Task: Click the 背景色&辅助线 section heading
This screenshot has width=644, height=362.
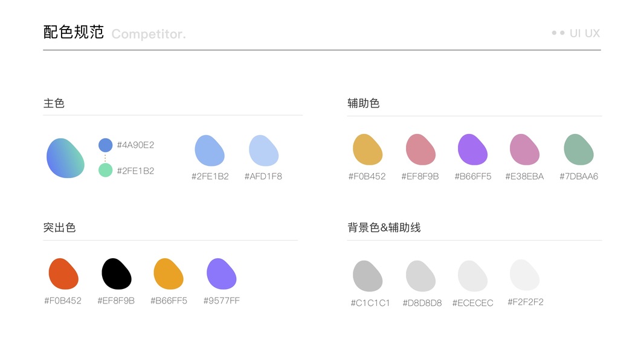Action: click(x=384, y=227)
